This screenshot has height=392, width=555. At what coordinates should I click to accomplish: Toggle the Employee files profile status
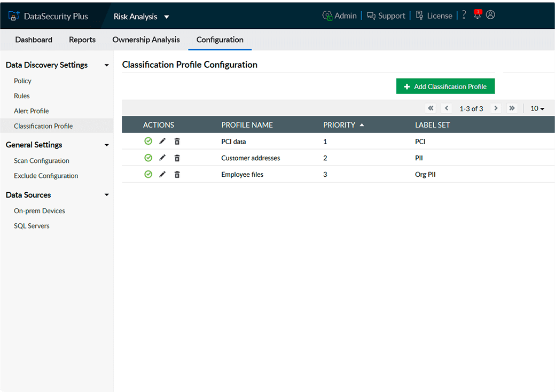click(148, 175)
